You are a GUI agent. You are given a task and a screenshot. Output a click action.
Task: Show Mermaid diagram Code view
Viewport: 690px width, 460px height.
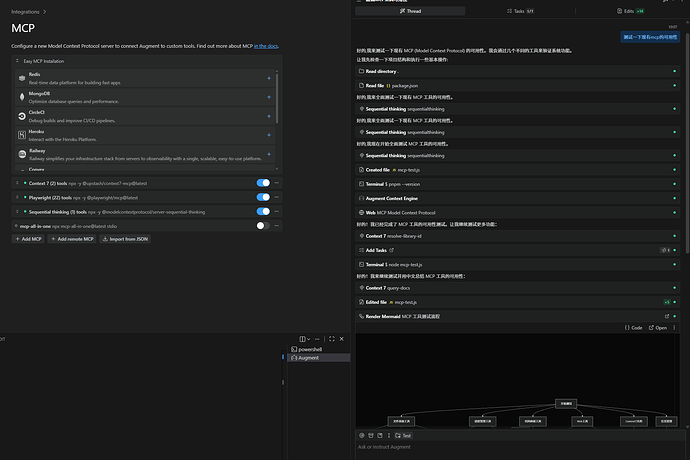[633, 328]
